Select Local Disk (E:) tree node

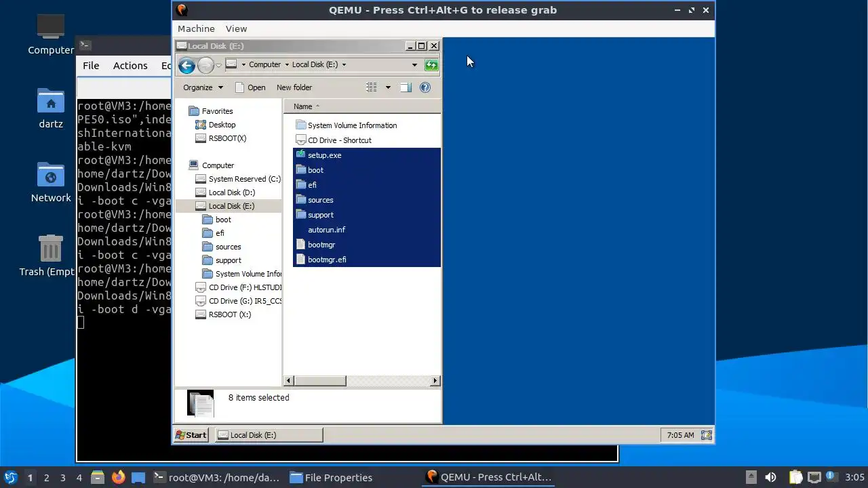click(231, 206)
